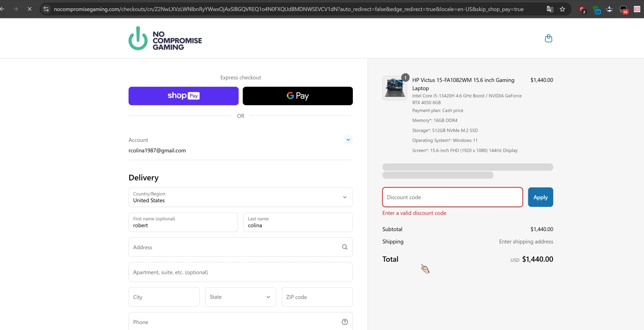Open the green US extension icon

[x=596, y=9]
